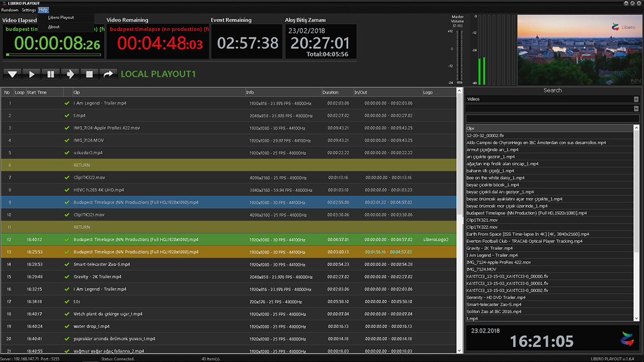Screen dimensions: 644x362
Task: Click the highlighted Help menu
Action: [x=43, y=10]
